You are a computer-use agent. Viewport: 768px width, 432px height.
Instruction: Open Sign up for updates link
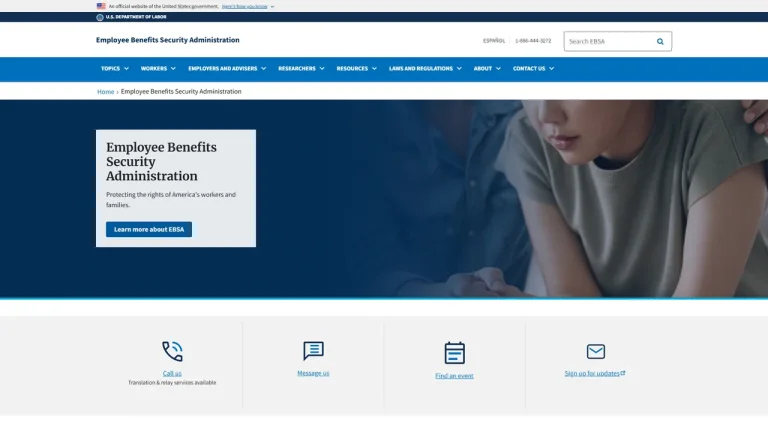592,373
